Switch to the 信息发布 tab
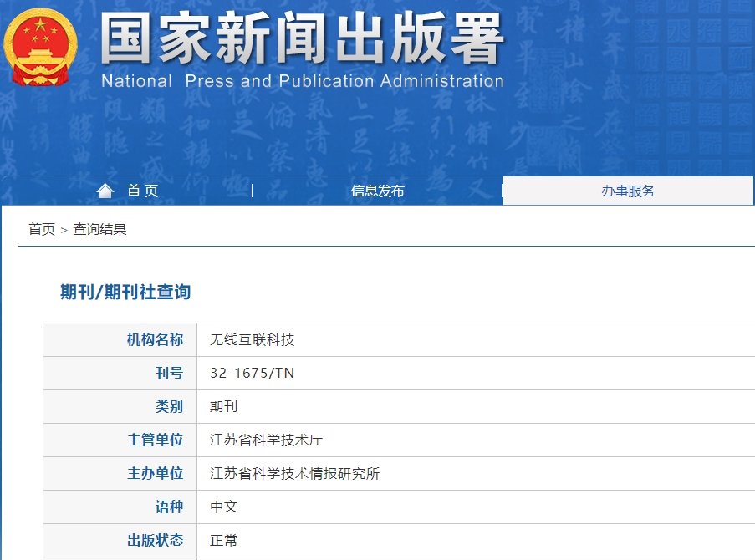 [377, 191]
